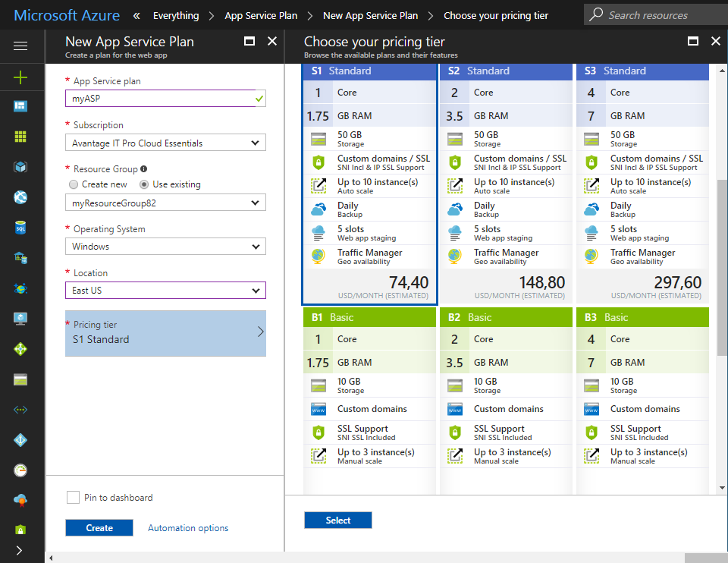This screenshot has height=563, width=728.
Task: Click Resource Group info icon
Action: point(144,169)
